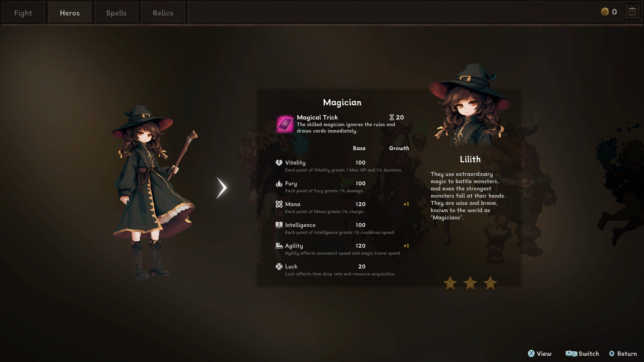The image size is (644, 362).
Task: Click the Fury flame icon
Action: tap(279, 183)
